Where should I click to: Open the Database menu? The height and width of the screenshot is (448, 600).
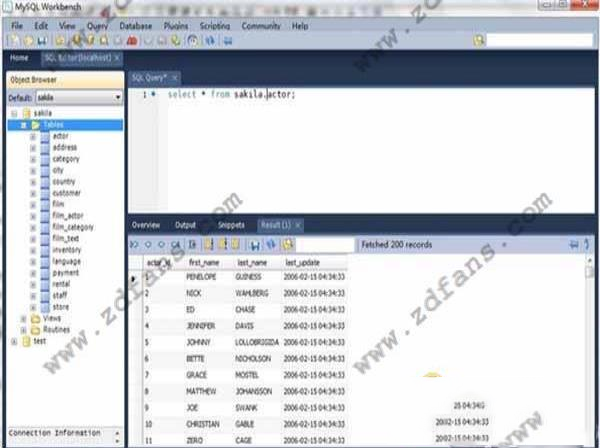(135, 25)
